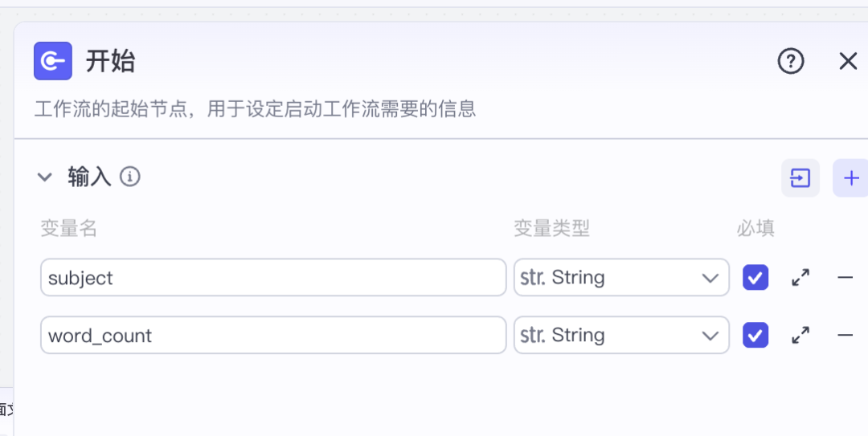Add a new input variable with plus

pos(851,177)
